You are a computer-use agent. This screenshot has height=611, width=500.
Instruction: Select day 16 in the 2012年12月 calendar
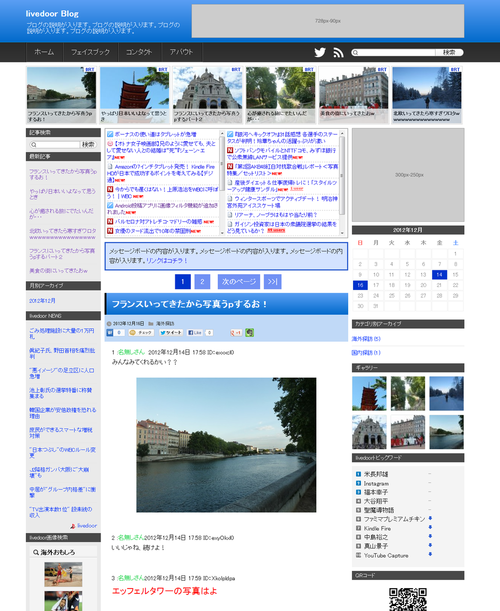(x=360, y=285)
